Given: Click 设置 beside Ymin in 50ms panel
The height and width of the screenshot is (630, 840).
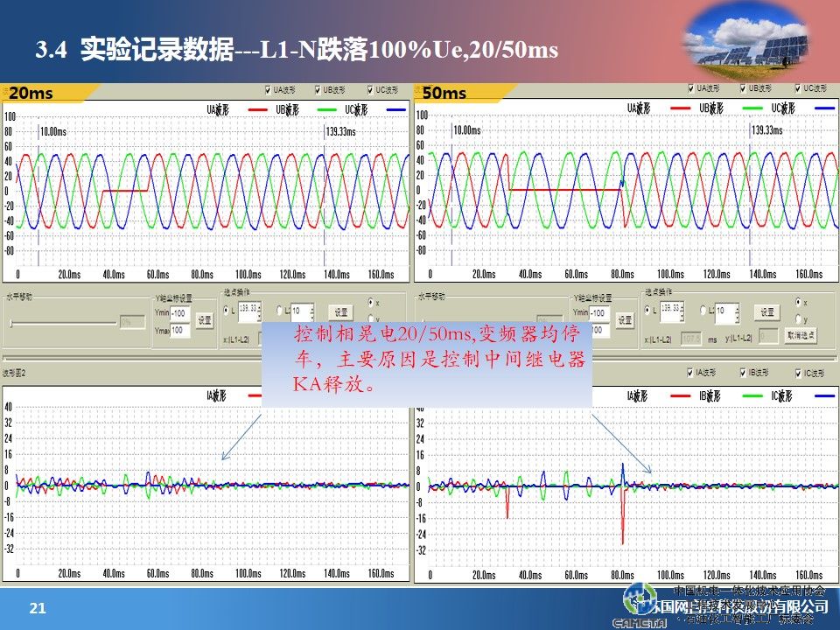Looking at the screenshot, I should pyautogui.click(x=625, y=320).
